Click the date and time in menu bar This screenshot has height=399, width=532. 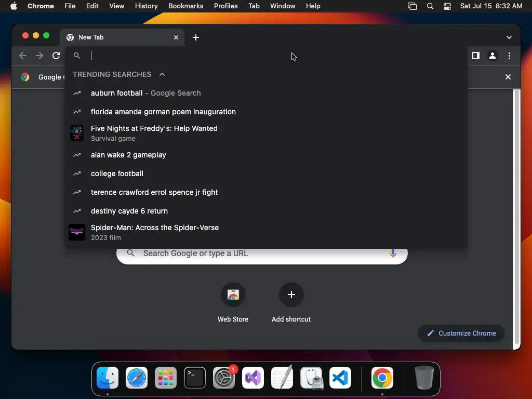(x=491, y=6)
